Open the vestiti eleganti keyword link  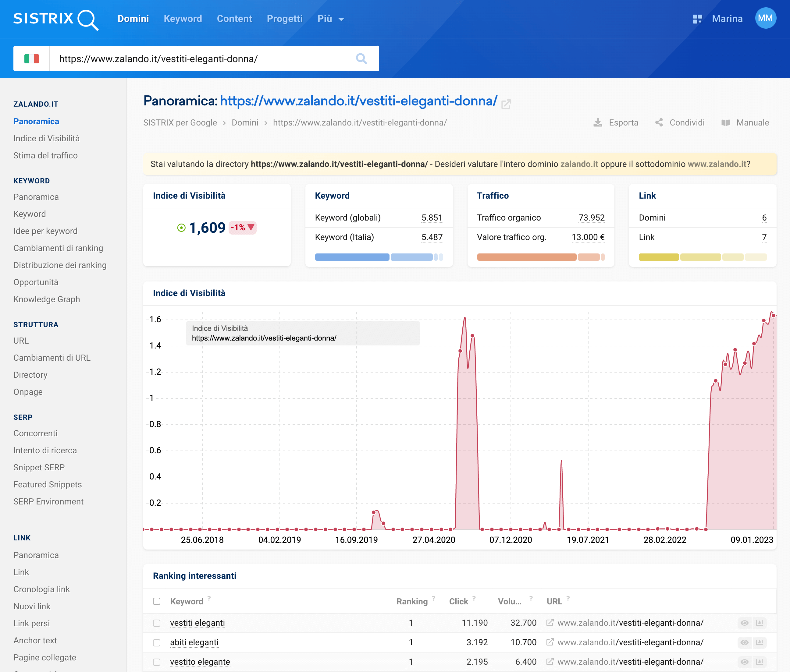197,623
